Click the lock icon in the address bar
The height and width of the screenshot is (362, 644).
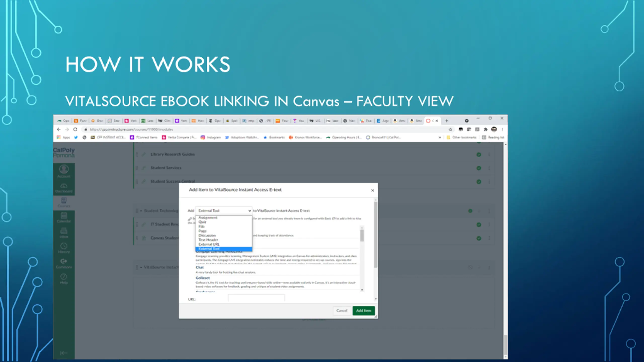pyautogui.click(x=86, y=129)
